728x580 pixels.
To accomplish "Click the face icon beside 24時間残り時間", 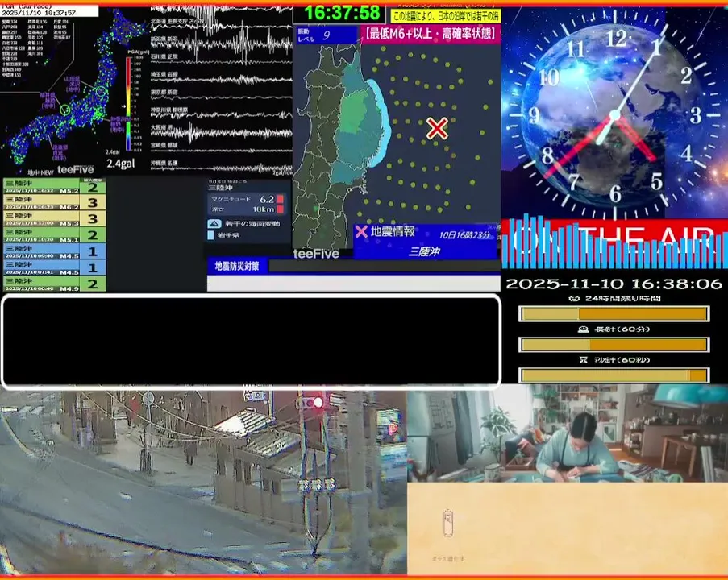I will click(574, 298).
